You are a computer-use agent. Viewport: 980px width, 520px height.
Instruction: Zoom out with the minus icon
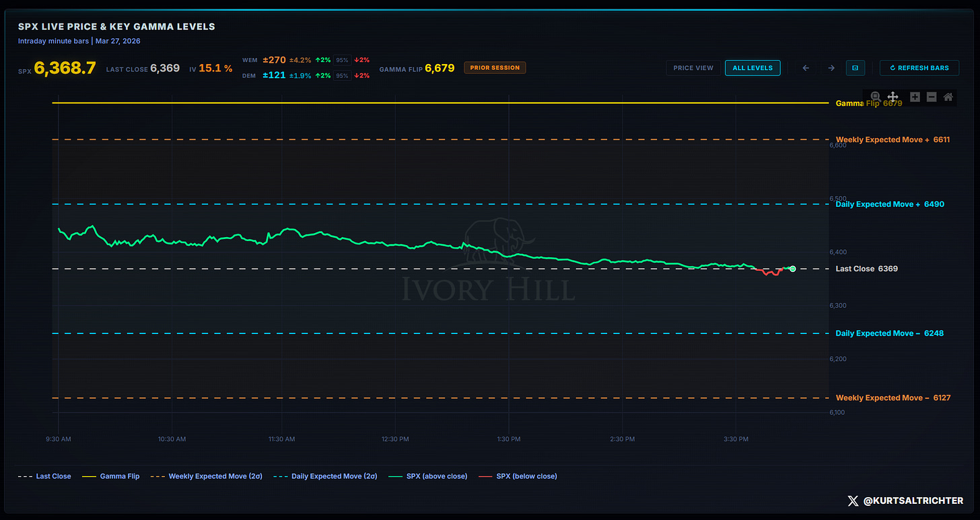click(x=932, y=97)
